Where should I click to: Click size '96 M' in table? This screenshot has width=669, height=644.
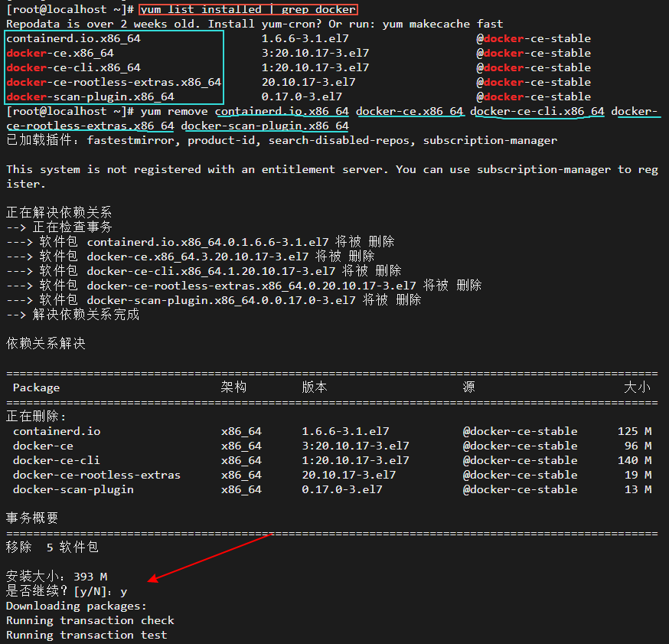click(x=638, y=446)
